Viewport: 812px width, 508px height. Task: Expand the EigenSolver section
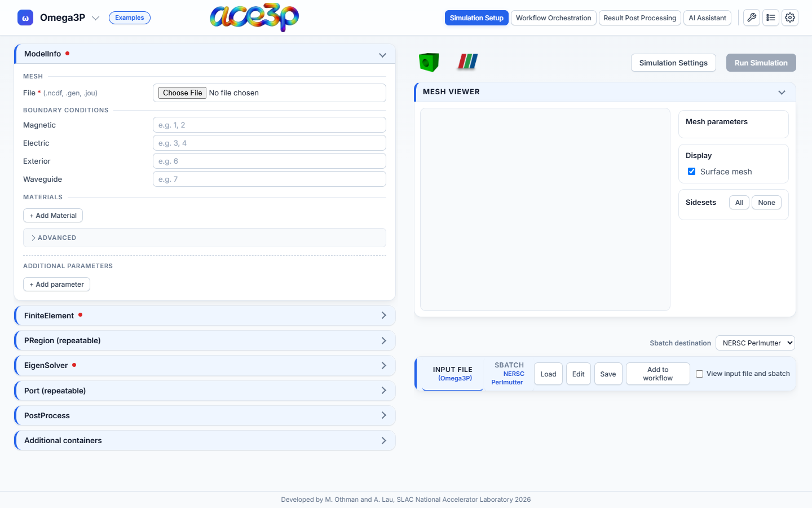[205, 365]
